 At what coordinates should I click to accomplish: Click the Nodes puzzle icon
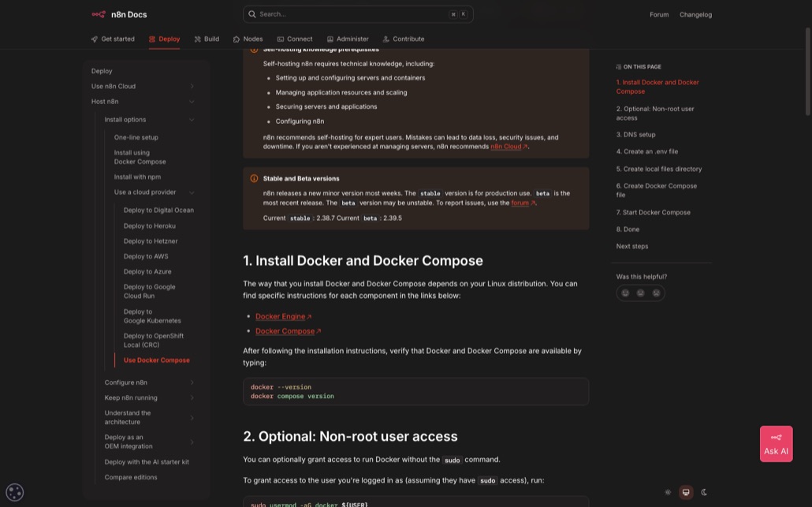237,39
